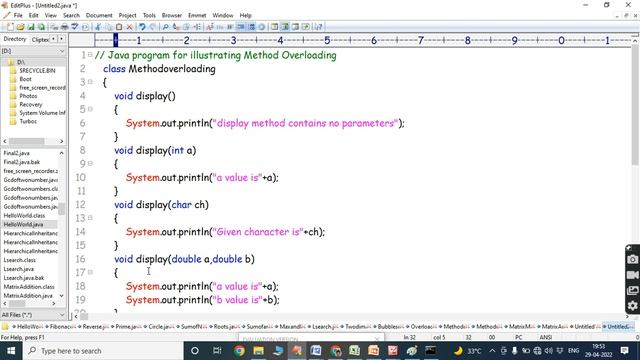Viewport: 640px width, 360px height.
Task: Switch to the Lsearch document tab
Action: pos(325,327)
